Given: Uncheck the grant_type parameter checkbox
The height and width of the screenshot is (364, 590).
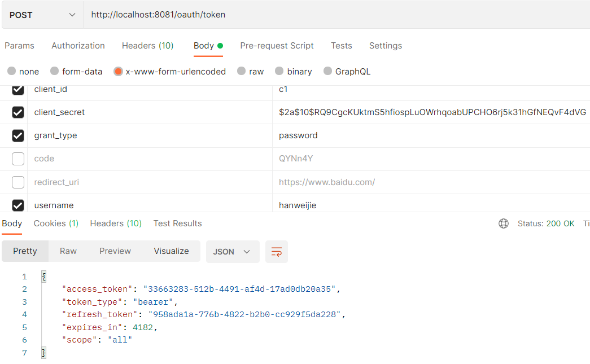Looking at the screenshot, I should point(18,136).
